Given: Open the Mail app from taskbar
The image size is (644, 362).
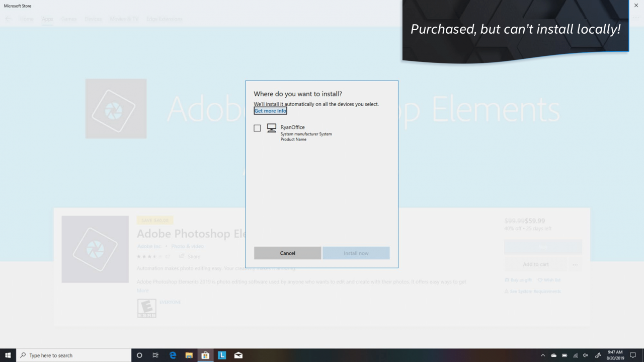Looking at the screenshot, I should (238, 355).
